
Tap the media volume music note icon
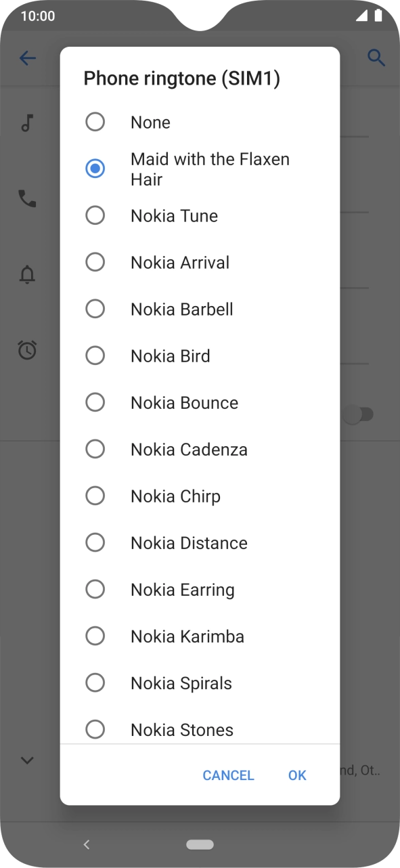tap(27, 123)
